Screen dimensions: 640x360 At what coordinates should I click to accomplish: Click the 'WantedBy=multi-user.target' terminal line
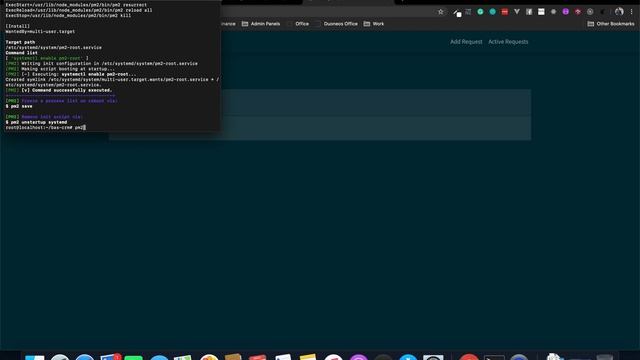40,31
